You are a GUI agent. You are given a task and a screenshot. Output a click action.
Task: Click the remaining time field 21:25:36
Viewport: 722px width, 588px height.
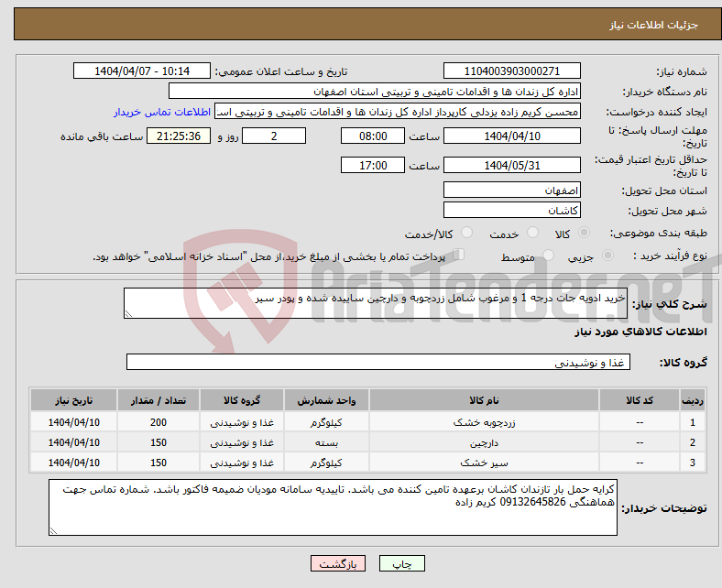(179, 136)
